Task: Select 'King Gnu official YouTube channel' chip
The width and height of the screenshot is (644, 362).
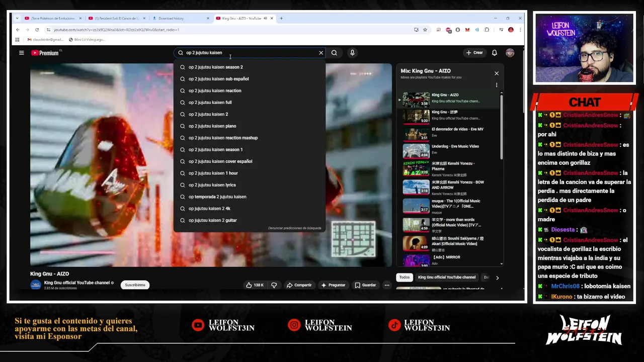Action: pos(447,277)
